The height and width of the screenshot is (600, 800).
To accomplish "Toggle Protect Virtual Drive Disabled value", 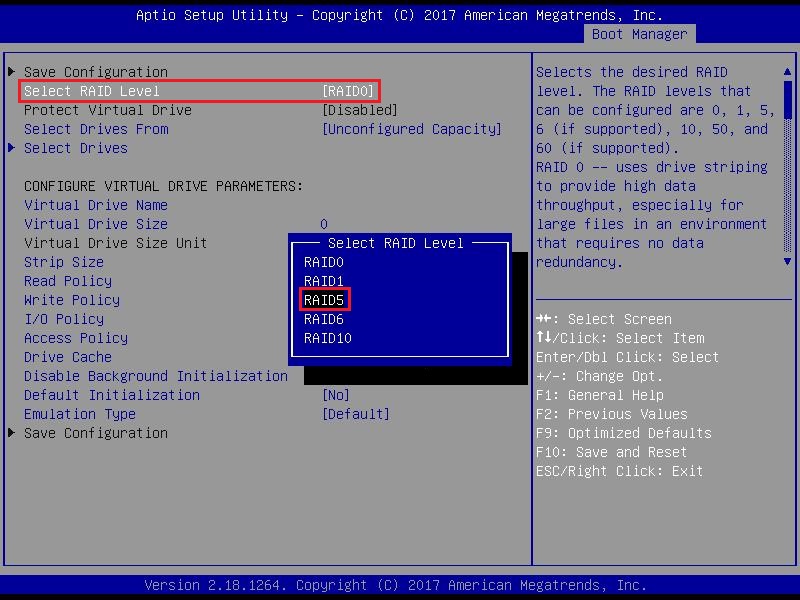I will (x=359, y=110).
